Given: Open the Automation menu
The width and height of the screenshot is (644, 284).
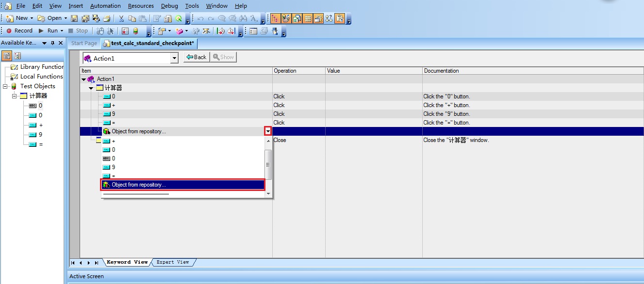Looking at the screenshot, I should click(x=105, y=6).
